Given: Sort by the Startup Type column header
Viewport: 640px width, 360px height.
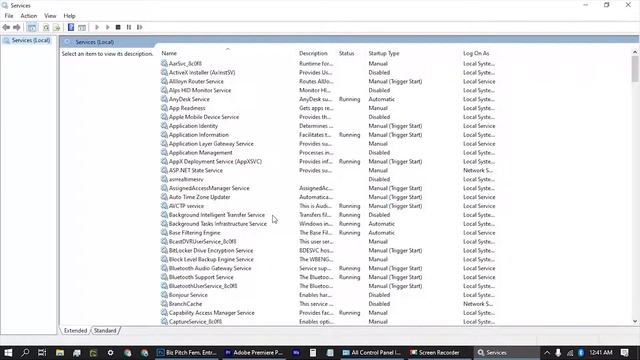Looking at the screenshot, I should pyautogui.click(x=384, y=53).
